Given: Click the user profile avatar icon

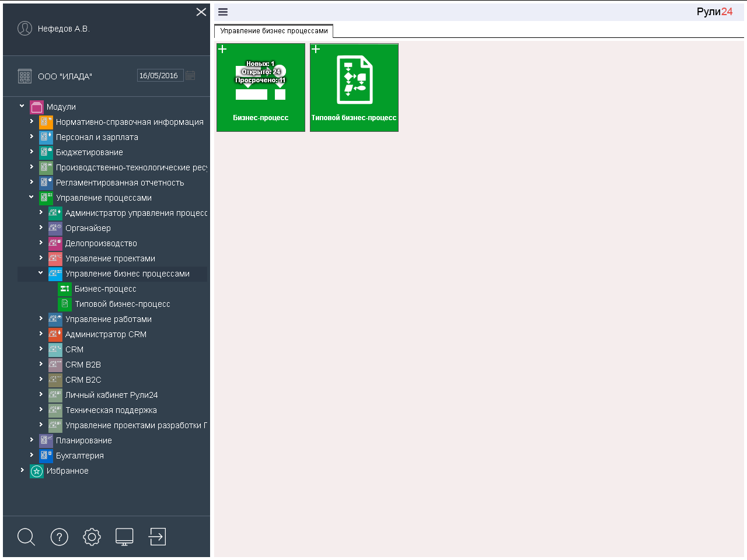Looking at the screenshot, I should [x=25, y=28].
